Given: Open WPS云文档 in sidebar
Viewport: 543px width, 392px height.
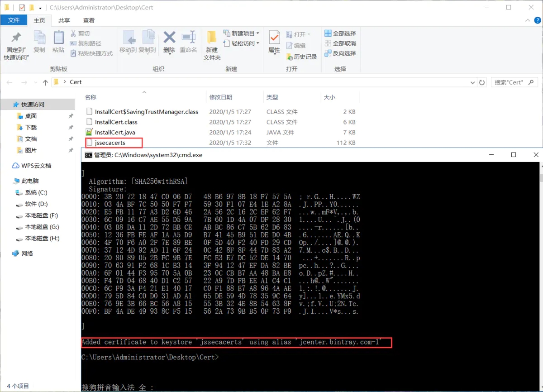Looking at the screenshot, I should [36, 166].
